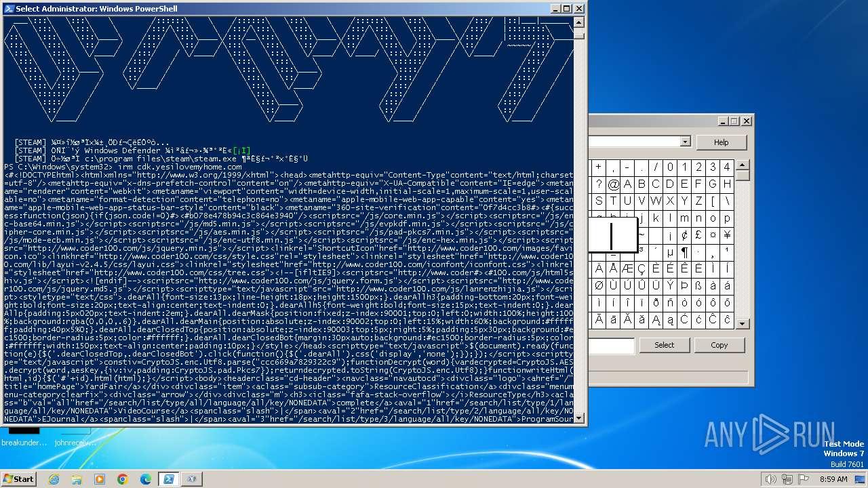Screen dimensions: 868x488
Task: Open Windows Explorer folder icon on taskbar
Action: [77, 479]
